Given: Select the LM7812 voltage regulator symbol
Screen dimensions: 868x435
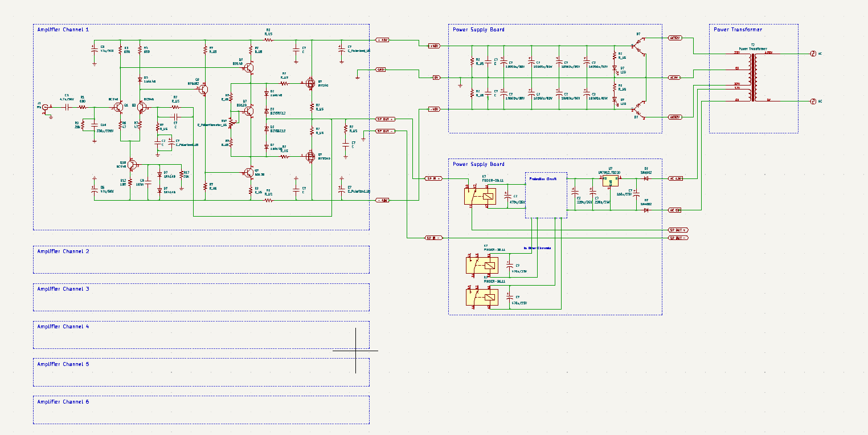Looking at the screenshot, I should pos(610,181).
